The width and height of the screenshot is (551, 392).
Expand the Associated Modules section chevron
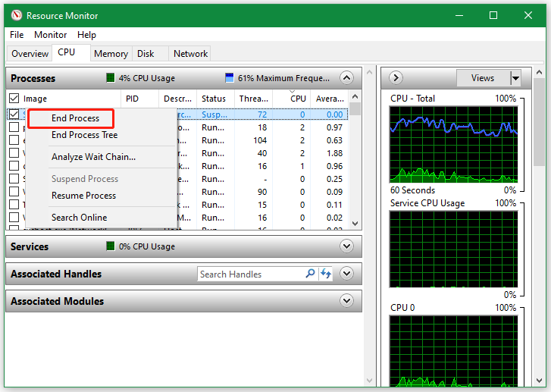click(x=347, y=300)
